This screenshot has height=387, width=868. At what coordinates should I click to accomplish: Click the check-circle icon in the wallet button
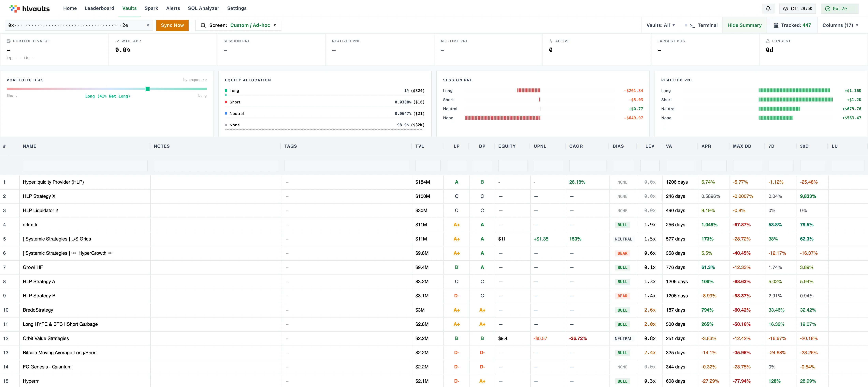pos(828,9)
